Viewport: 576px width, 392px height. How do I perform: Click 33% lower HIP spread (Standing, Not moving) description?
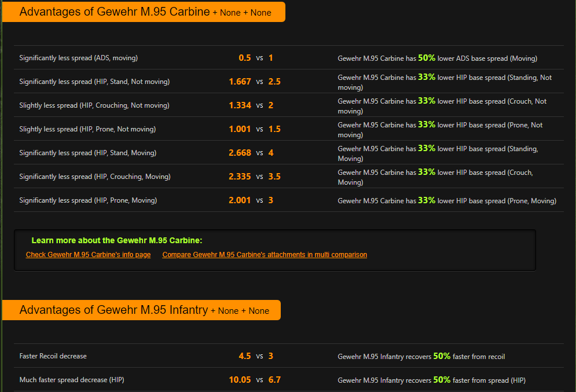pyautogui.click(x=445, y=82)
